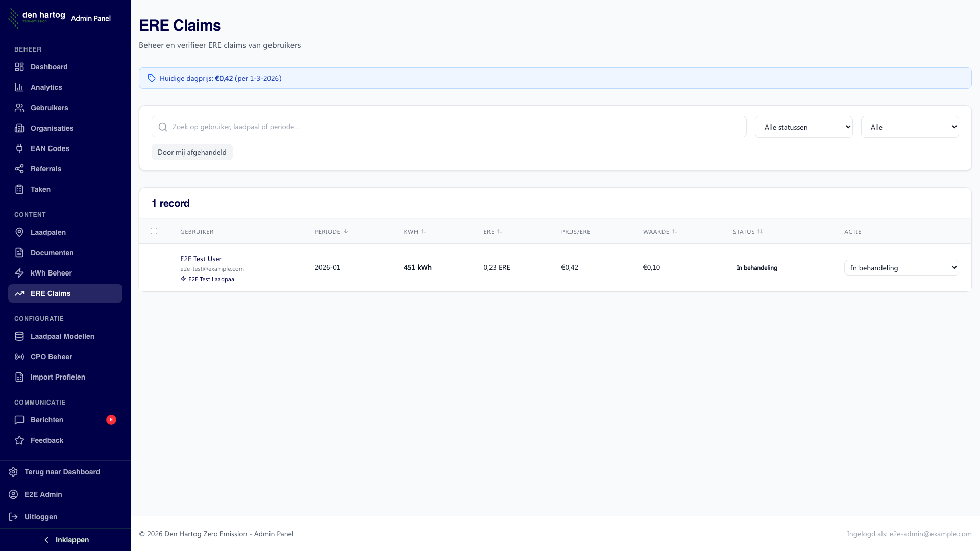Viewport: 980px width, 551px height.
Task: Click the Feedback star icon
Action: [x=19, y=440]
